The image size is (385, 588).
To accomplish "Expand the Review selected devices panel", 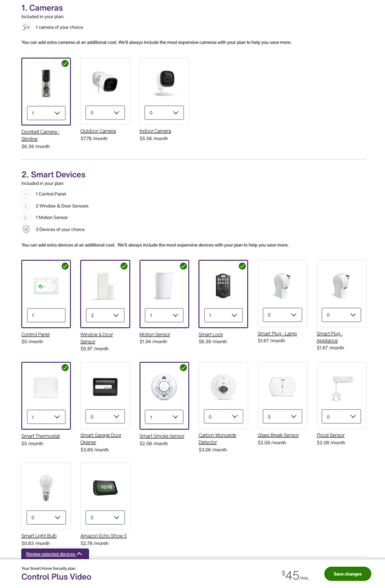I will 55,554.
